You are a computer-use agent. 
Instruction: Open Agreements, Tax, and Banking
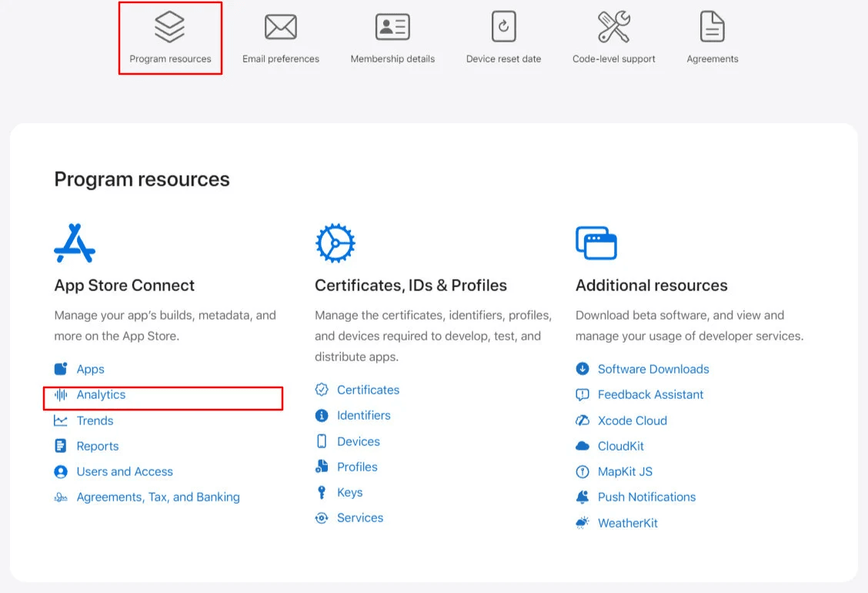click(x=158, y=498)
